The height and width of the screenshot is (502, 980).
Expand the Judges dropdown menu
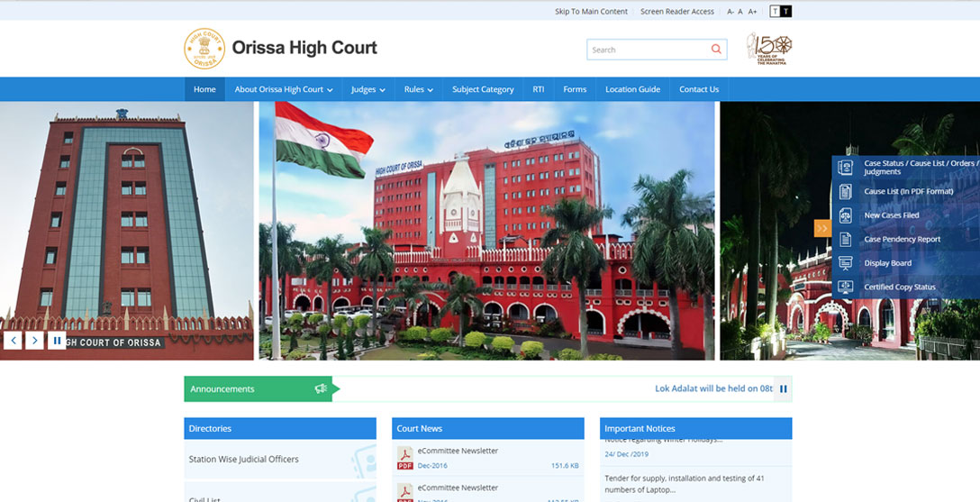click(368, 89)
